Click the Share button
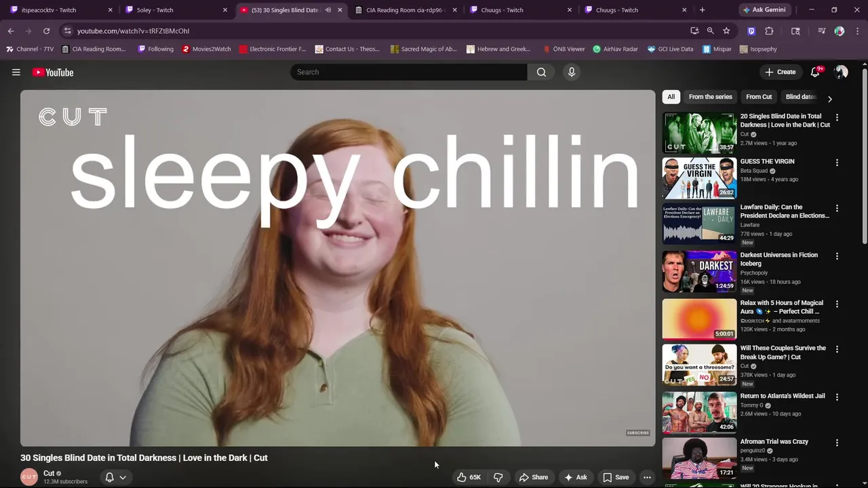Image resolution: width=868 pixels, height=488 pixels. click(x=533, y=477)
